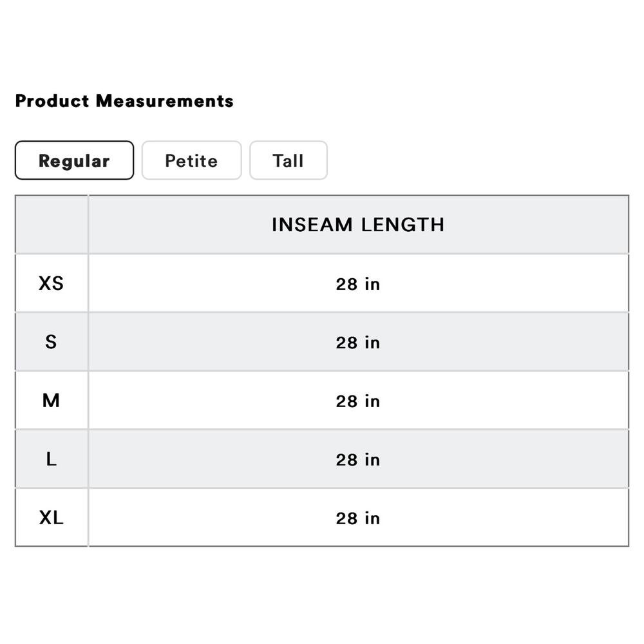Click the word 'LENGTH' in table header
This screenshot has height=644, width=644.
tap(402, 225)
